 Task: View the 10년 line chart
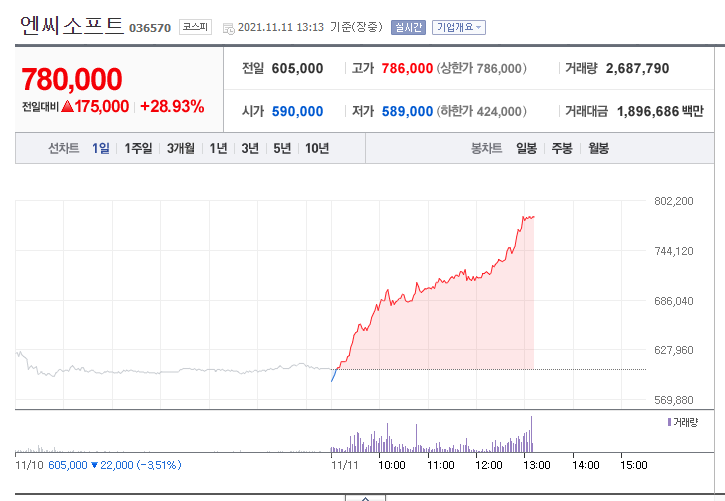[x=317, y=148]
